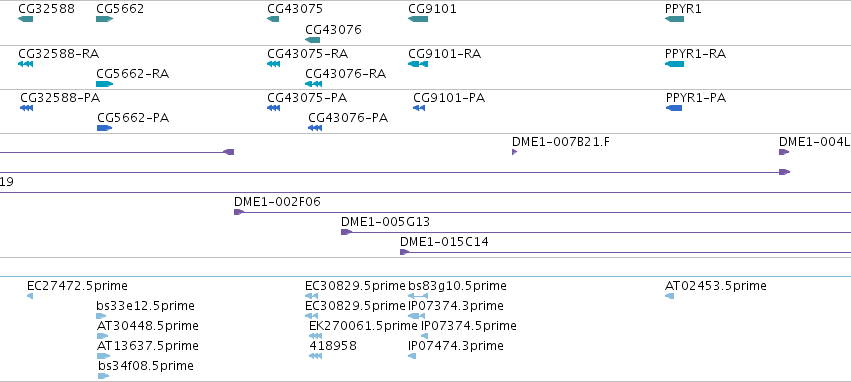Click the DME1-004L clone arrow
Screen dimensions: 851x382
pyautogui.click(x=784, y=152)
